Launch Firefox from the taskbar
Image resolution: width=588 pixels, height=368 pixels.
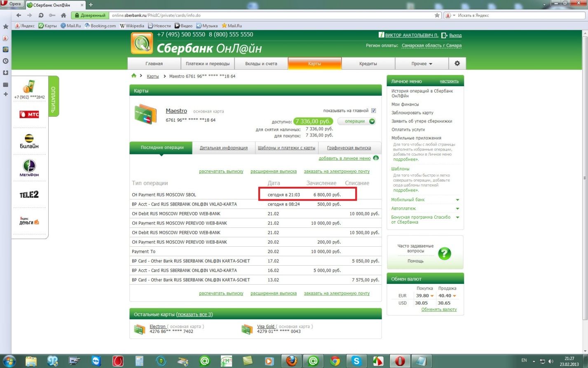click(x=292, y=361)
